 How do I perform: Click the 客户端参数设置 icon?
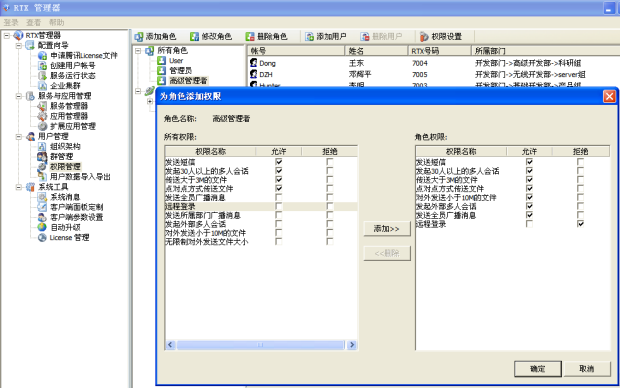tap(42, 217)
